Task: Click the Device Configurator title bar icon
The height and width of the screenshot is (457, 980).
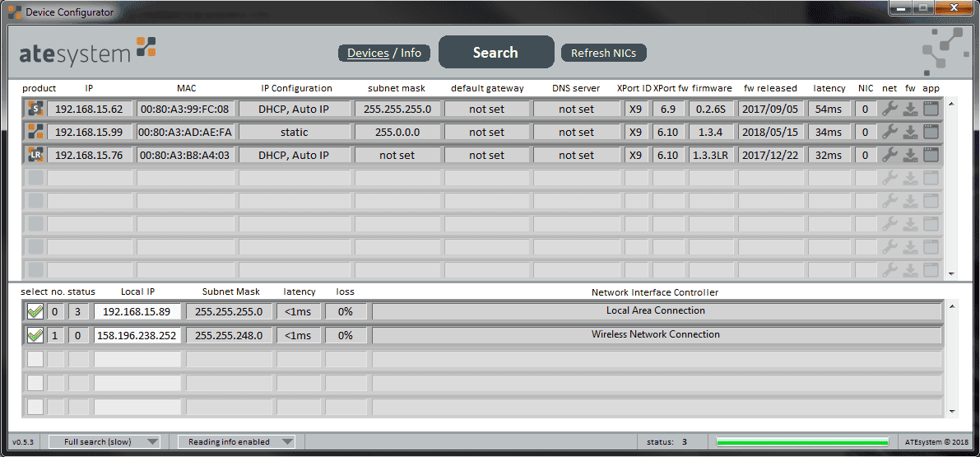Action: coord(14,12)
